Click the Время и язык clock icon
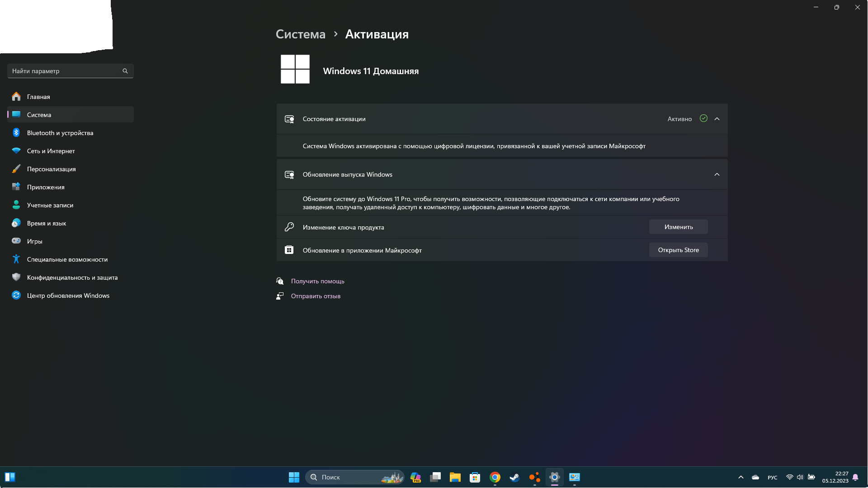Image resolution: width=868 pixels, height=488 pixels. click(x=16, y=223)
